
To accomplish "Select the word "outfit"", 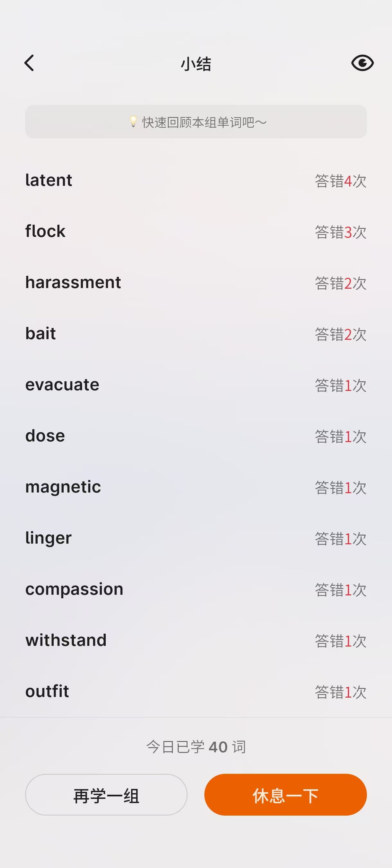I will pos(47,692).
